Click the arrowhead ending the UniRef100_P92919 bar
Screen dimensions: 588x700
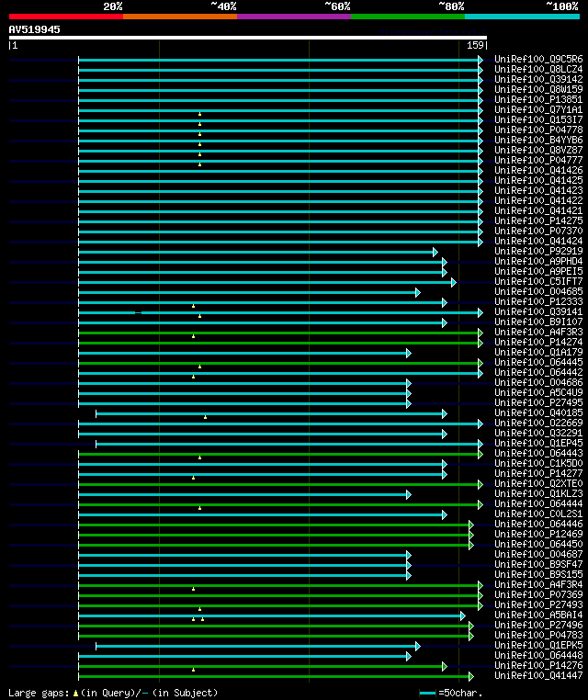point(435,253)
